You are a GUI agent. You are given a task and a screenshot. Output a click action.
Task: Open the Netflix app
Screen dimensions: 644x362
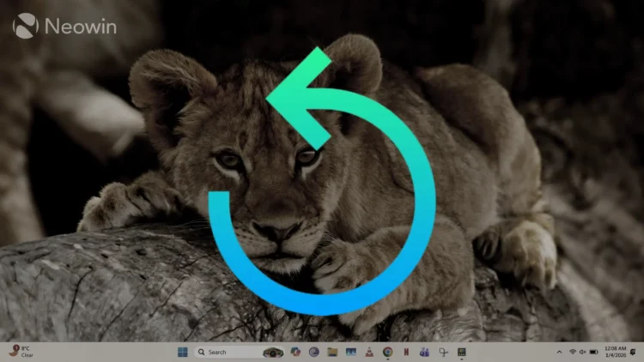(405, 352)
